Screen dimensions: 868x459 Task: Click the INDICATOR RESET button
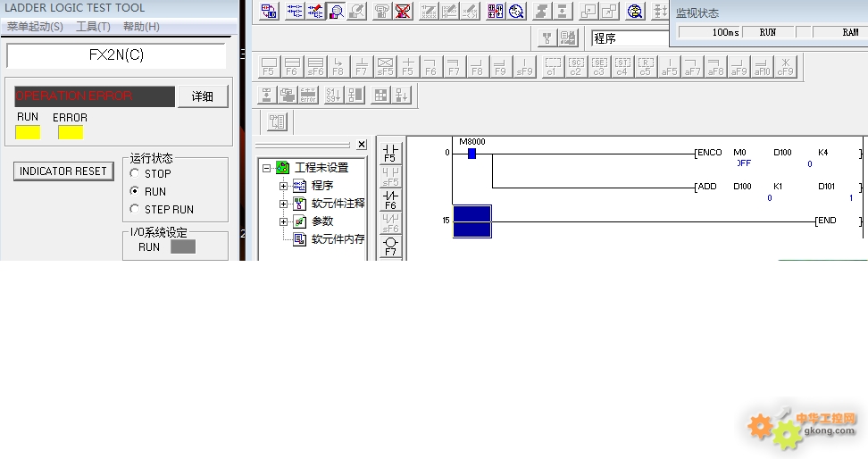click(63, 171)
